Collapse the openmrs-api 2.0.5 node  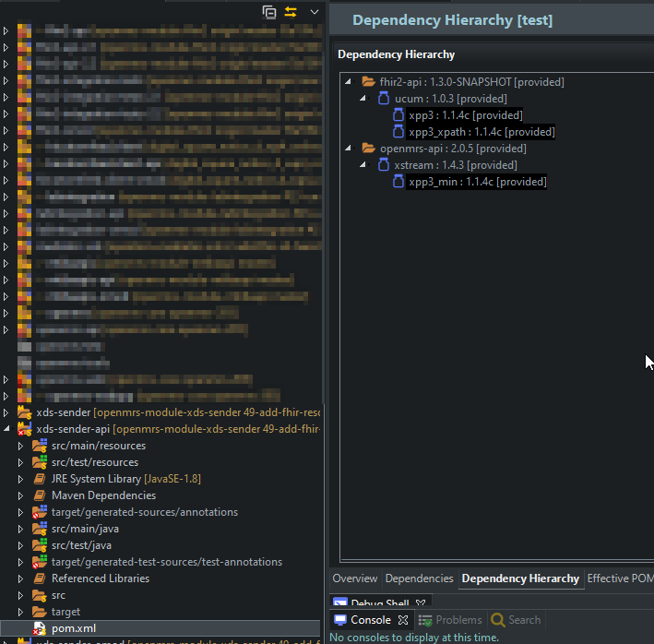coord(348,148)
